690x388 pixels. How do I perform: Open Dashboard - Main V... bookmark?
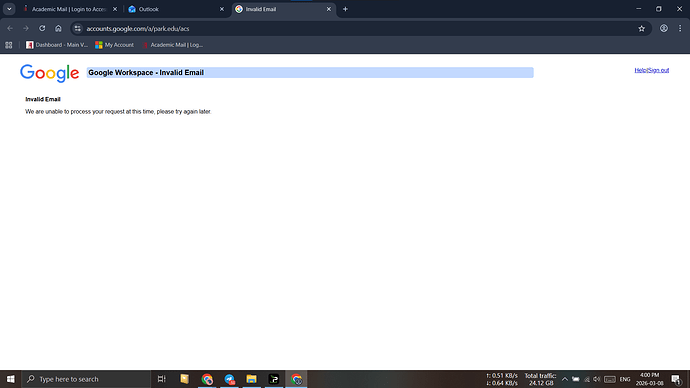[57, 45]
